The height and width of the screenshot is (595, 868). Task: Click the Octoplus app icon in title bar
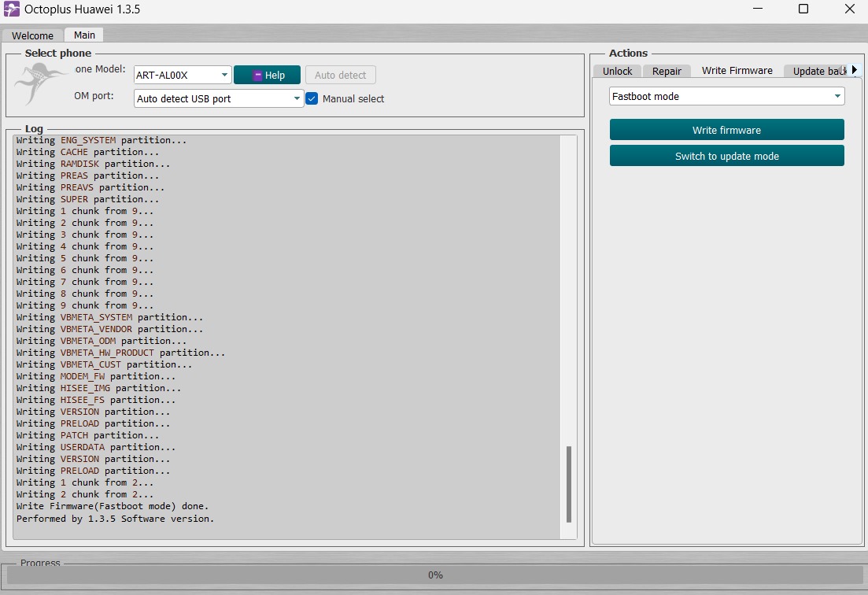[x=13, y=9]
